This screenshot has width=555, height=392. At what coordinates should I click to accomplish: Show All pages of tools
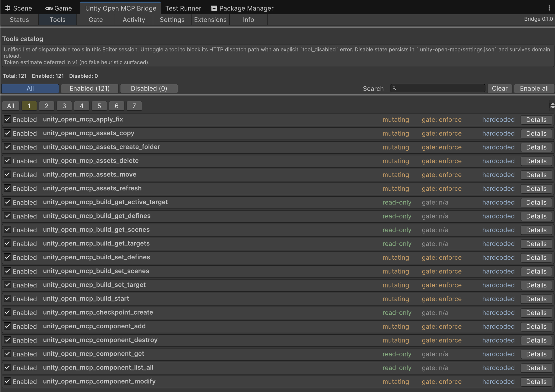coord(11,106)
